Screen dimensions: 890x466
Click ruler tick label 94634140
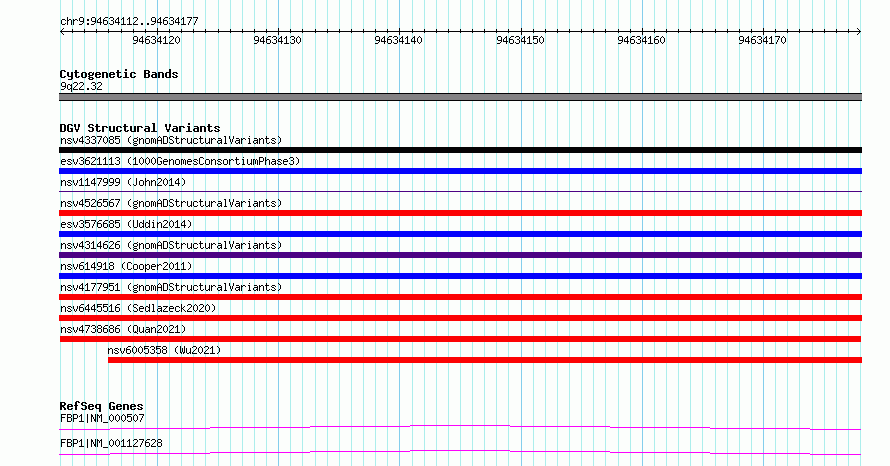click(398, 40)
